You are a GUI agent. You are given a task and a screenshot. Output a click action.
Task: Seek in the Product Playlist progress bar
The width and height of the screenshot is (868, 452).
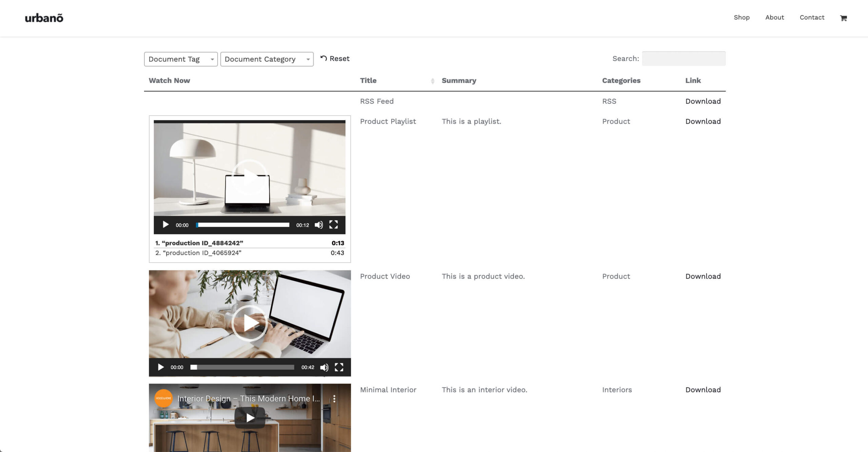pyautogui.click(x=243, y=225)
